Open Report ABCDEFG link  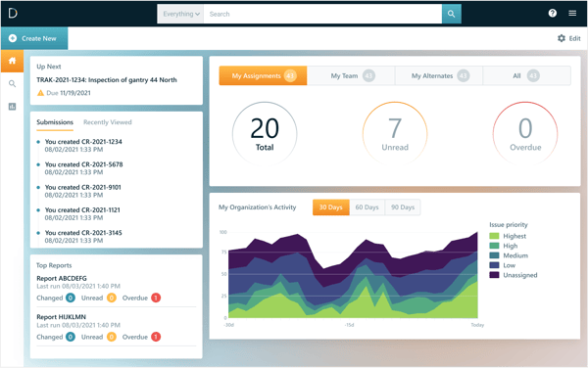click(x=62, y=278)
